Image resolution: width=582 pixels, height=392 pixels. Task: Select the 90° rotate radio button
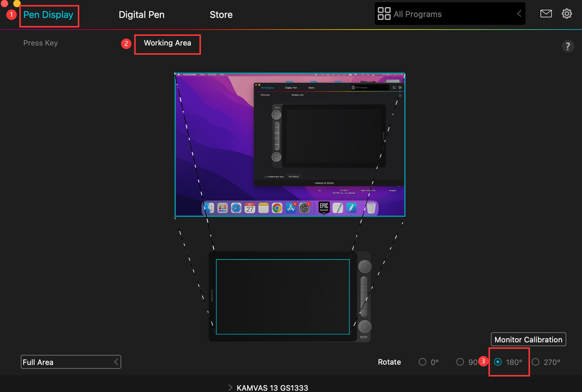tap(460, 362)
